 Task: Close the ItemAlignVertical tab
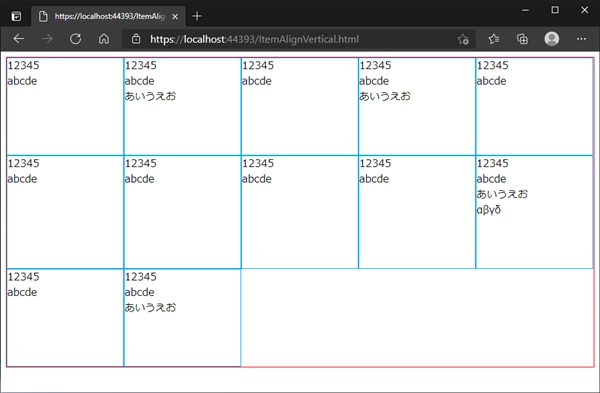coord(175,16)
